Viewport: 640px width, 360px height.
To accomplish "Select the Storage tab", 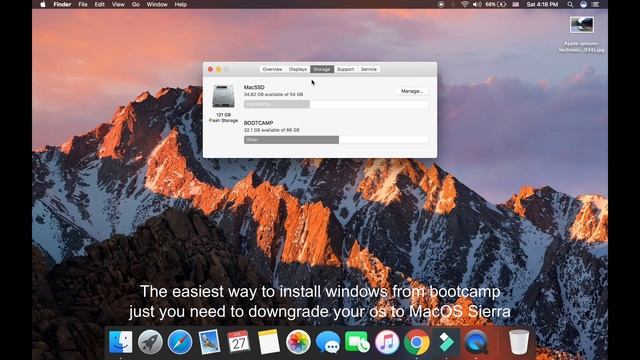I will pos(322,69).
